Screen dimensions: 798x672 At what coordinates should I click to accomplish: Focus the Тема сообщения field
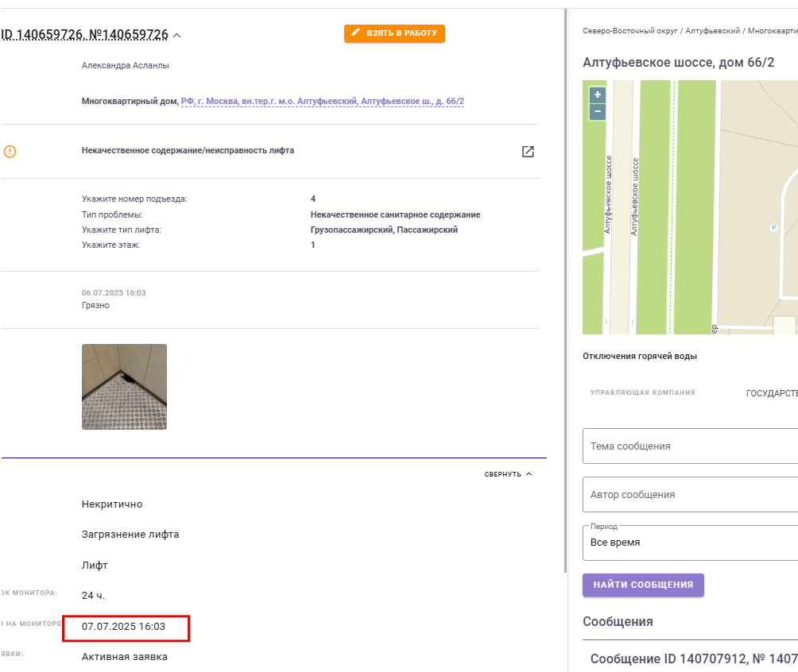(x=690, y=446)
